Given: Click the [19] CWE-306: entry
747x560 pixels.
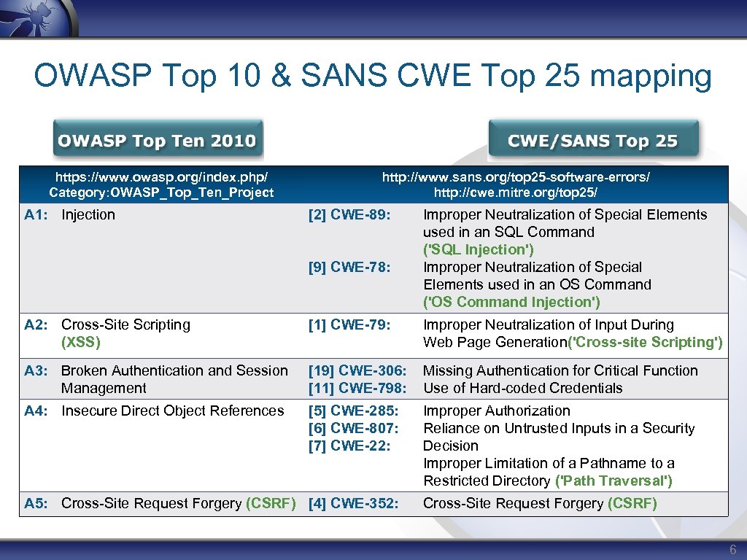Looking at the screenshot, I should (357, 370).
